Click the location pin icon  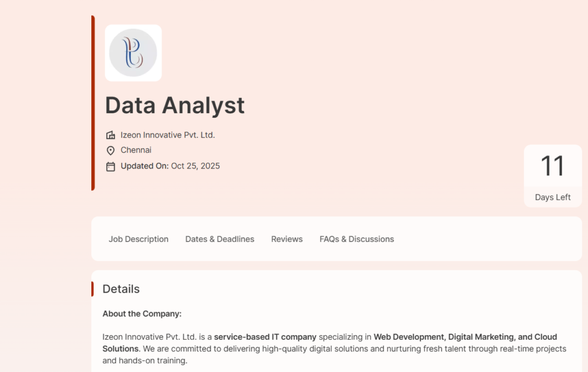coord(111,151)
